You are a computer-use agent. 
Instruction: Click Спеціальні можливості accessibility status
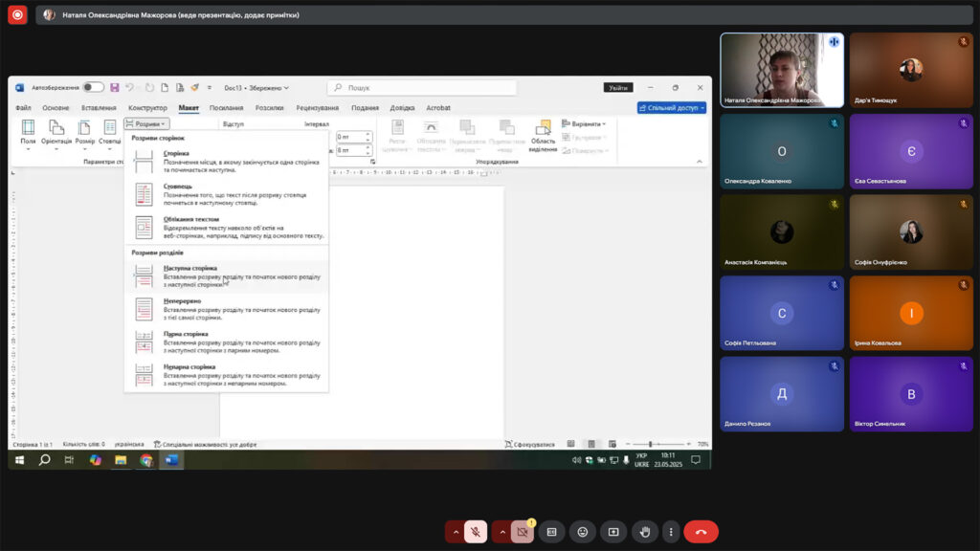click(x=205, y=444)
